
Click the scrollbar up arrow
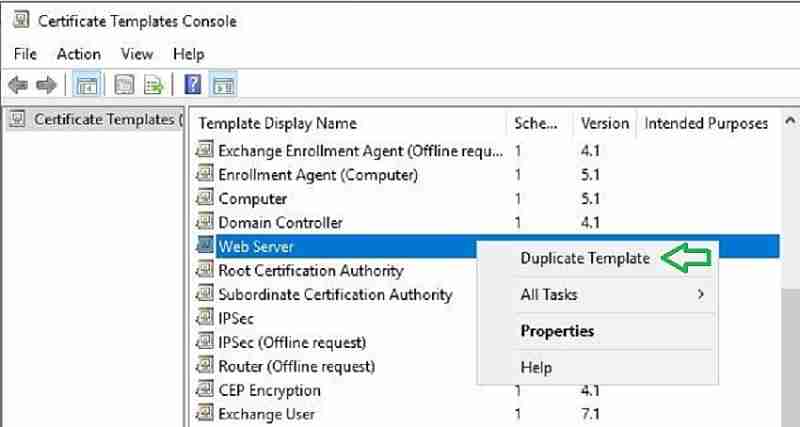coord(790,120)
